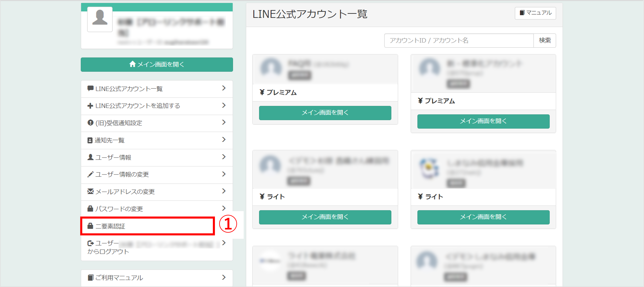Click the plus icon for LINE公式アカウントを追加する

click(90, 106)
